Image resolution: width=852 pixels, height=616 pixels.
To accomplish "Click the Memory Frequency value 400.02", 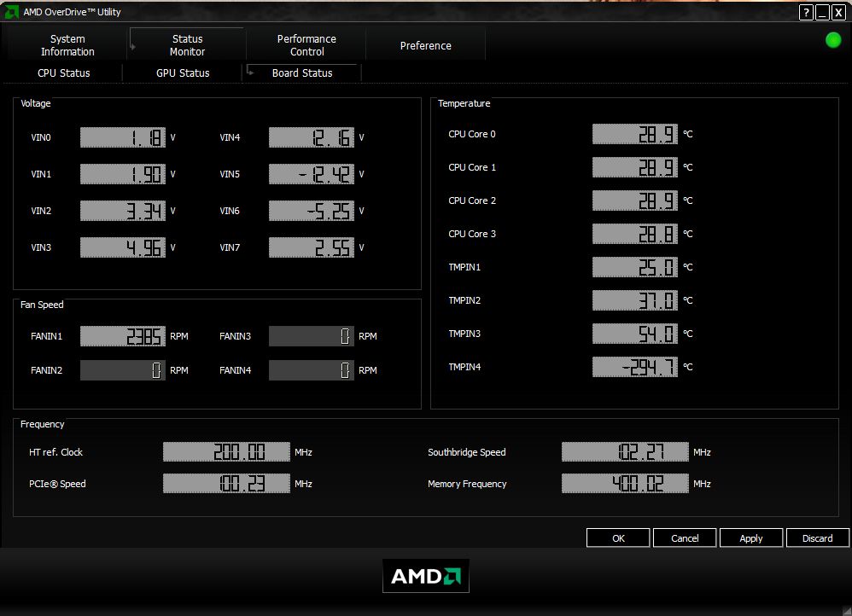I will 625,484.
